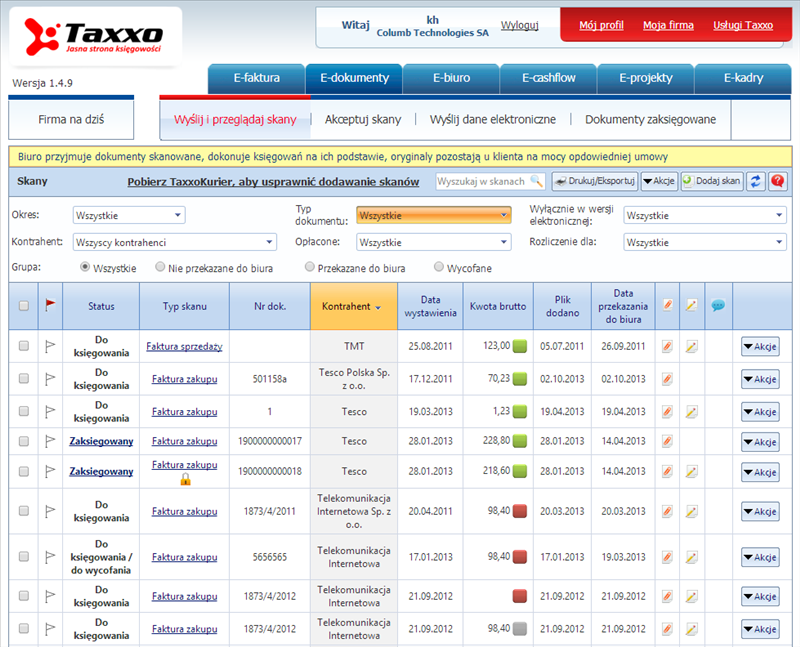Screen dimensions: 800x647
Task: Open the Faktura sprzedaży link
Action: click(x=184, y=346)
